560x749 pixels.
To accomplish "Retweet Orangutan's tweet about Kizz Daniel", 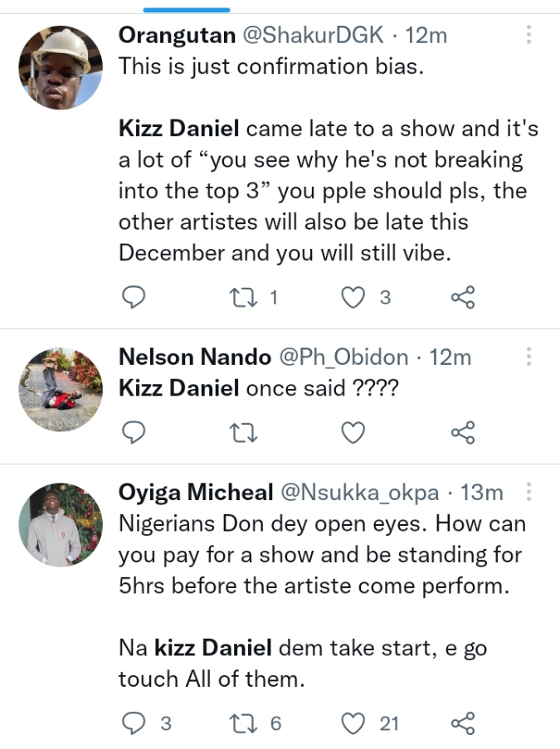I will coord(242,297).
